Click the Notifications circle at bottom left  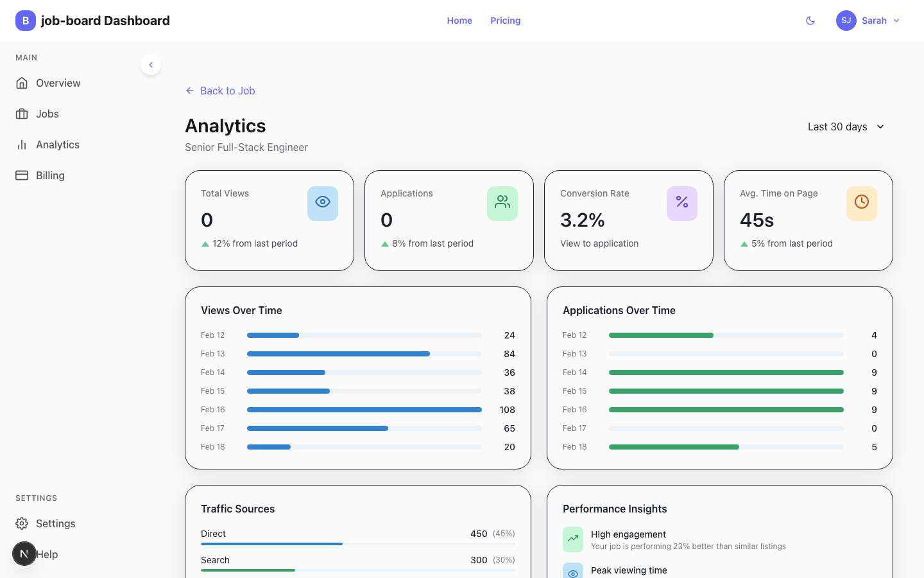click(x=24, y=554)
